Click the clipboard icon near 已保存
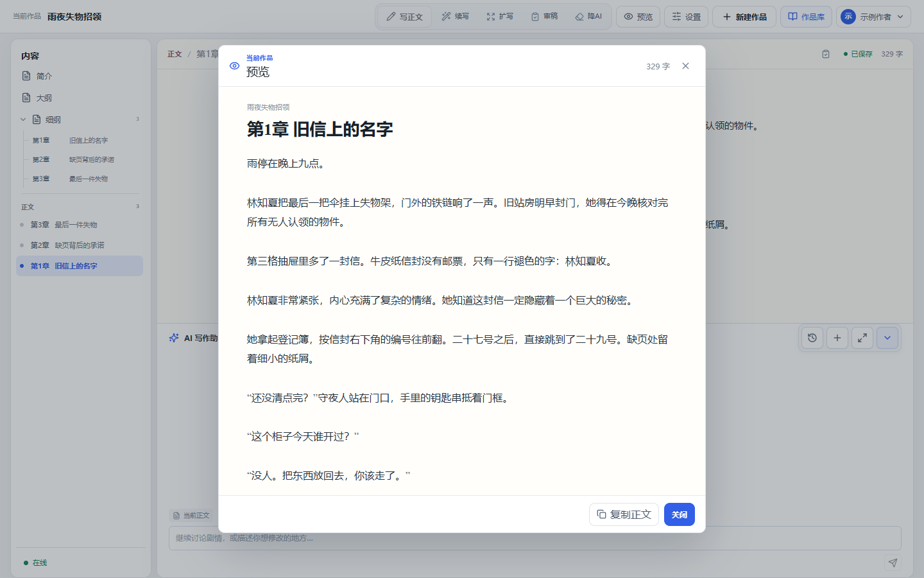The image size is (924, 578). [826, 54]
